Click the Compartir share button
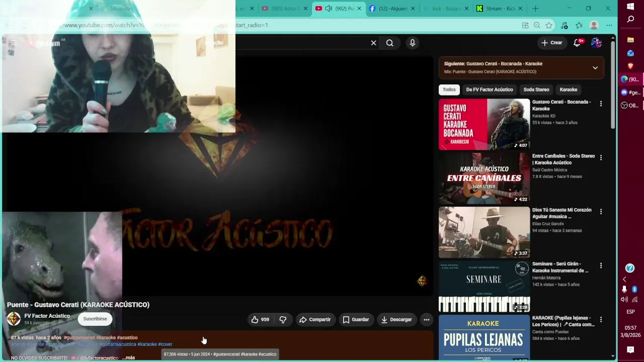The image size is (644, 362). point(315,320)
